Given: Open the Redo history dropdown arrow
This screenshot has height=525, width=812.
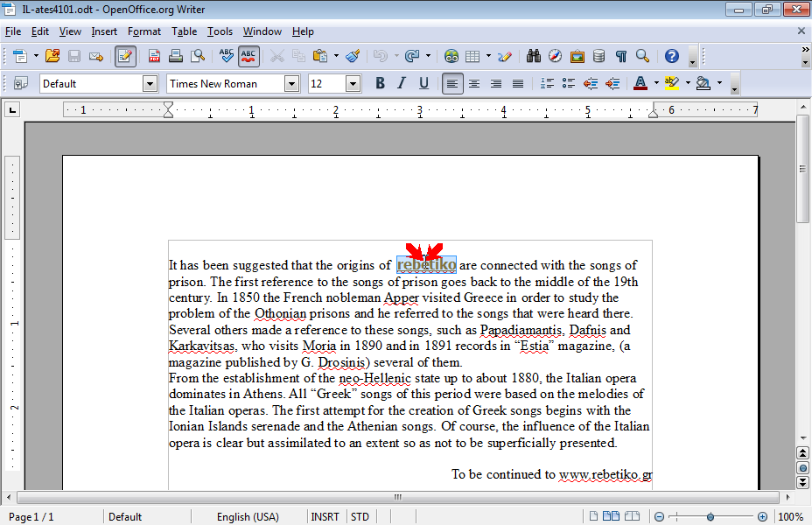Looking at the screenshot, I should pos(428,56).
